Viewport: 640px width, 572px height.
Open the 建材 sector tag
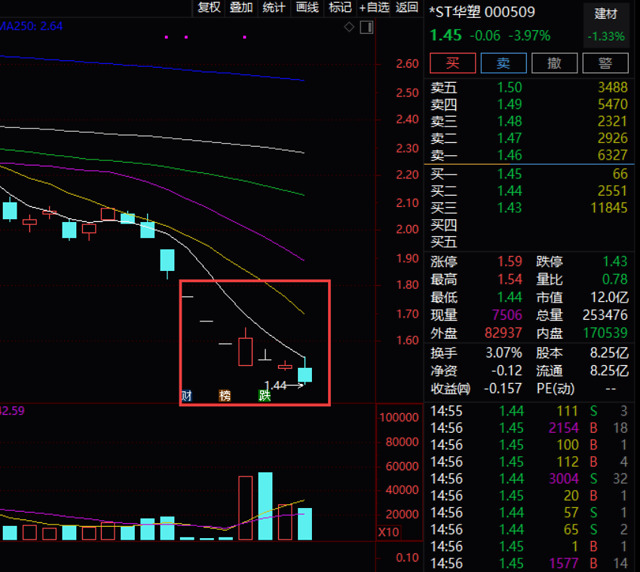606,14
